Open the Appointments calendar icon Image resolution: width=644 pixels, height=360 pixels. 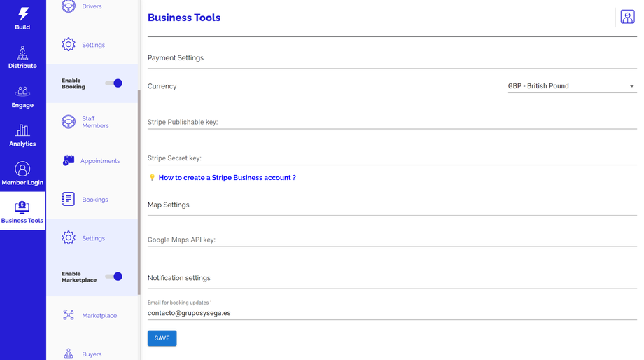point(69,160)
